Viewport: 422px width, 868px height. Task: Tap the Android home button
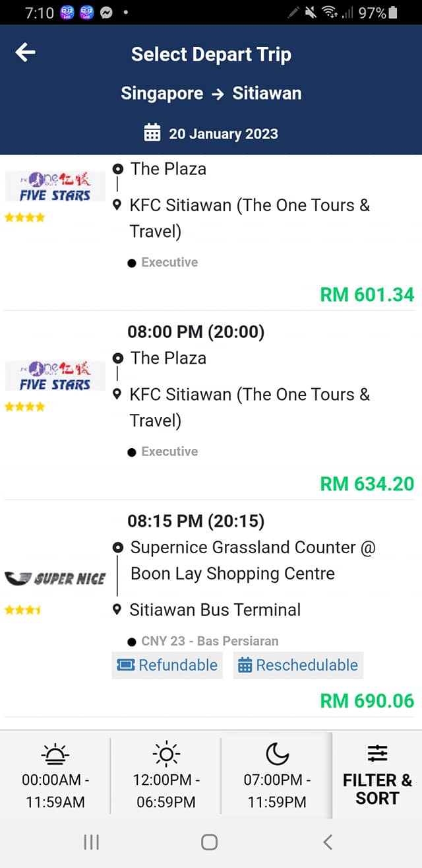coord(210,842)
